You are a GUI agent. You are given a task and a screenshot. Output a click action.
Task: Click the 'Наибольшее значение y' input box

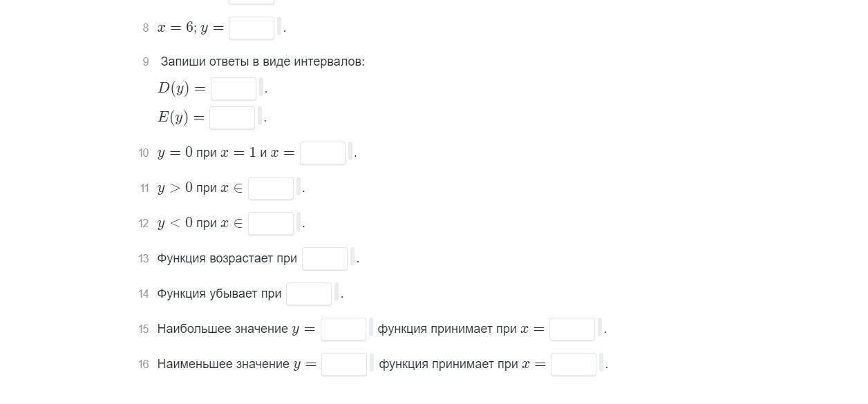tap(343, 329)
